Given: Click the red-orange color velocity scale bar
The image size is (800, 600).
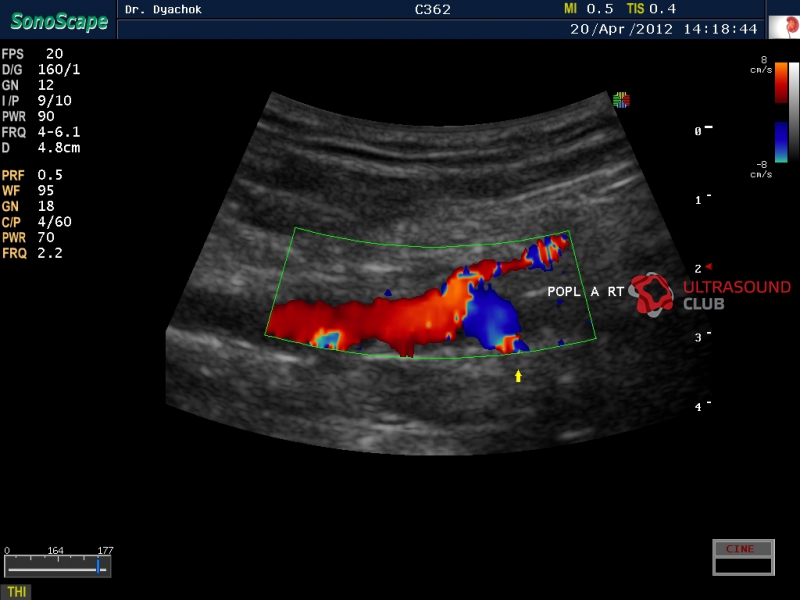Looking at the screenshot, I should tap(781, 83).
